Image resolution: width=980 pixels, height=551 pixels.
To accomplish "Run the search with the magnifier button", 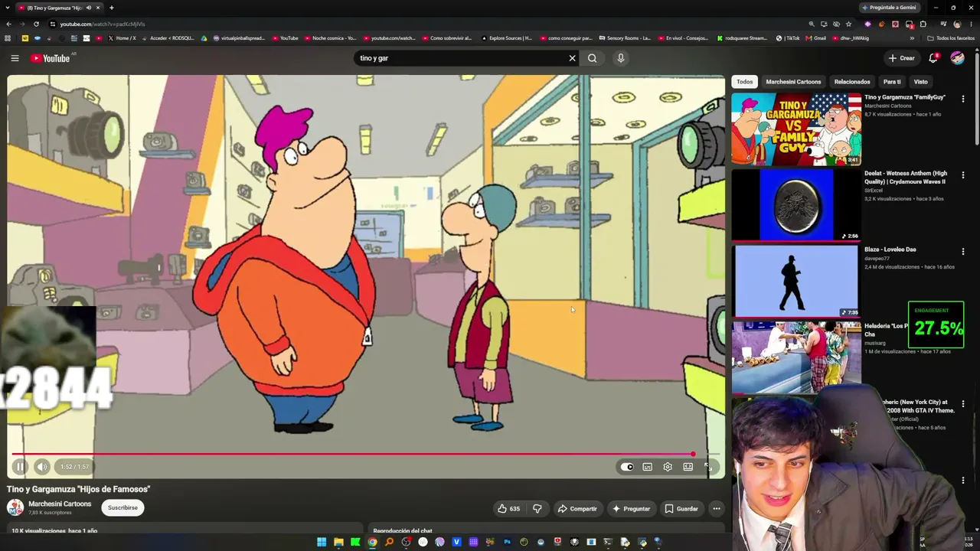I will (x=593, y=58).
